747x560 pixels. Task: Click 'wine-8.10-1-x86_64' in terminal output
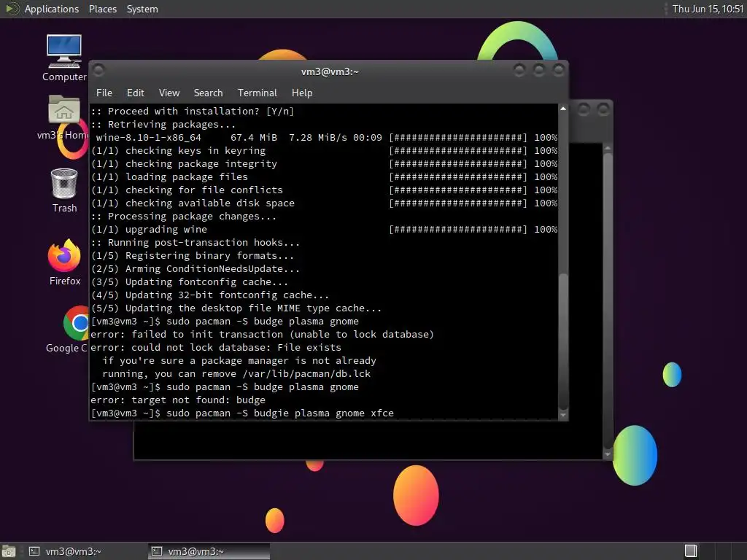149,138
